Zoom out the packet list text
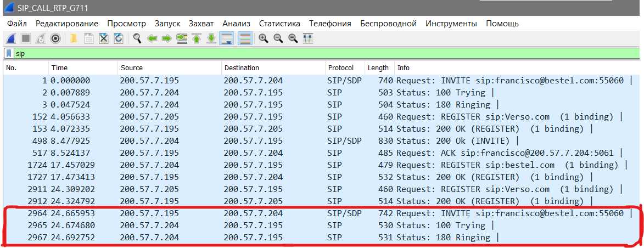The width and height of the screenshot is (644, 248). coord(278,38)
